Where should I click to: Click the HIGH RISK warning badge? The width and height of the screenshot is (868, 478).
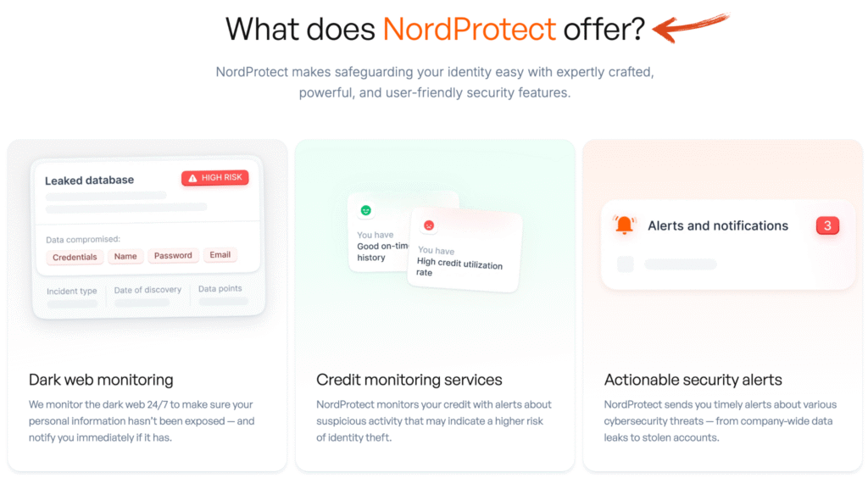click(215, 178)
